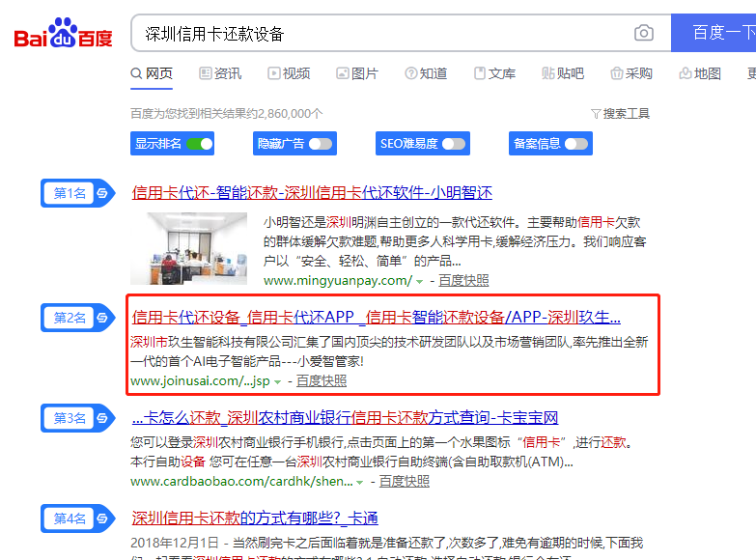This screenshot has width=756, height=560.
Task: Open result 深圳农村商业银行信用卡还款方式查询
Action: click(x=345, y=418)
